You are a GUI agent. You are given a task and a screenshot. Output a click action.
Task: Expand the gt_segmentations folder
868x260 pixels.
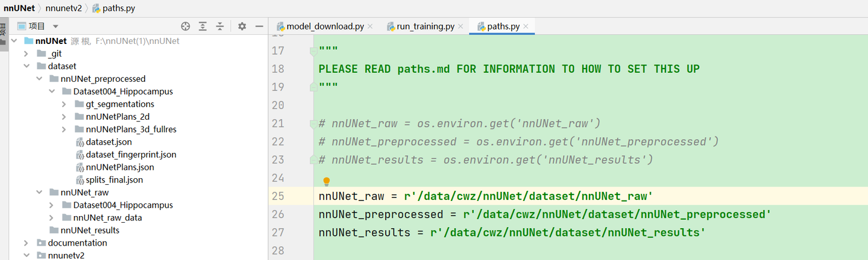tap(64, 104)
